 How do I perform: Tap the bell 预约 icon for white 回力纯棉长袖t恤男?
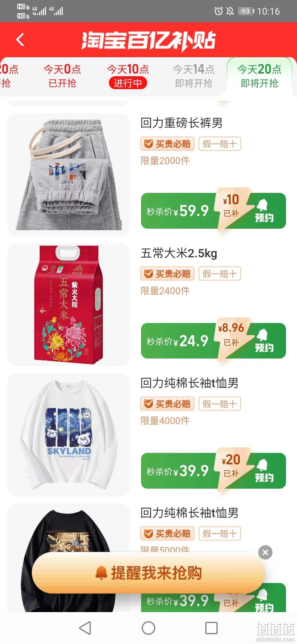[x=264, y=471]
